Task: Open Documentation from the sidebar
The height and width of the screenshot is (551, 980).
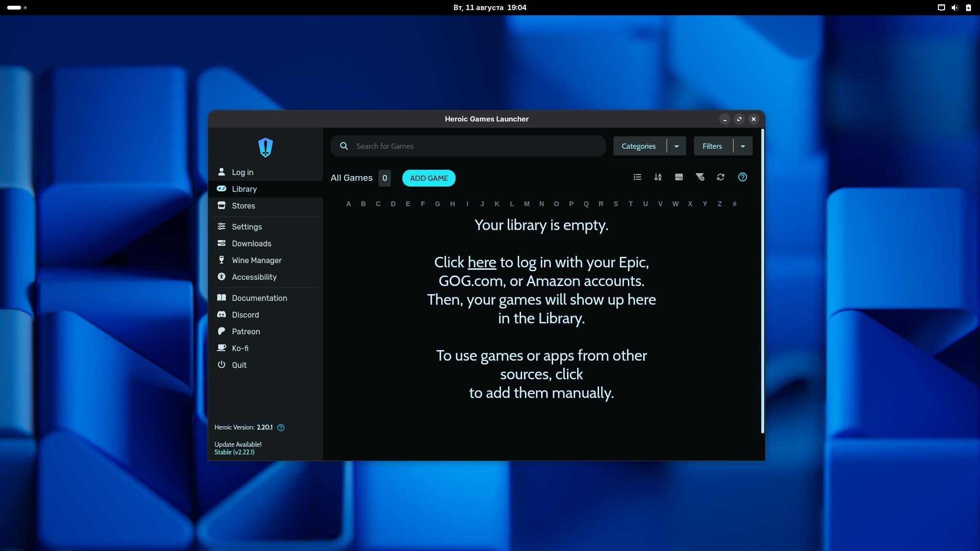Action: (x=266, y=298)
